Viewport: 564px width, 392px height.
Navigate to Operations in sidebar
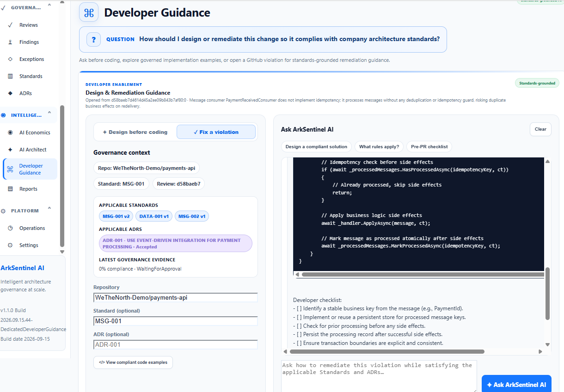[32, 228]
